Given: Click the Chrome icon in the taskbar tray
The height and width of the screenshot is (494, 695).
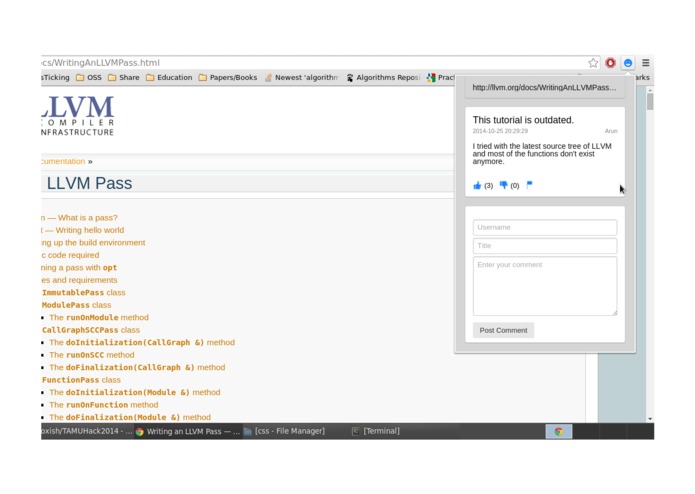Looking at the screenshot, I should [558, 431].
